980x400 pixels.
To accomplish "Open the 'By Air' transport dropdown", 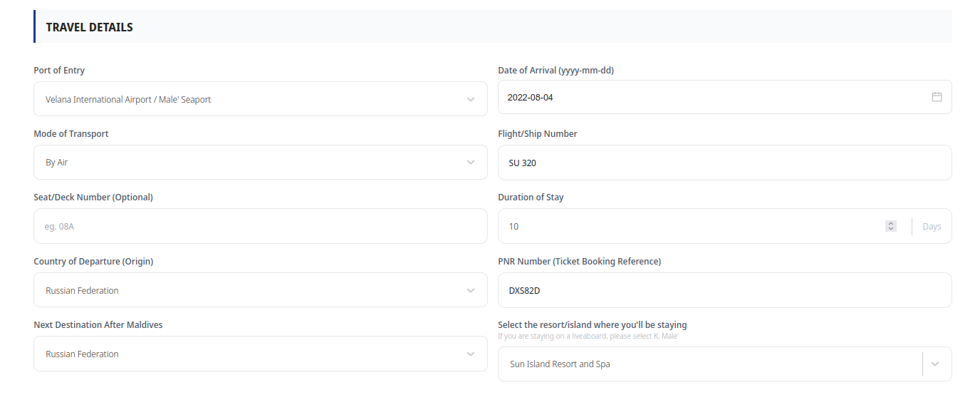I will [x=57, y=163].
